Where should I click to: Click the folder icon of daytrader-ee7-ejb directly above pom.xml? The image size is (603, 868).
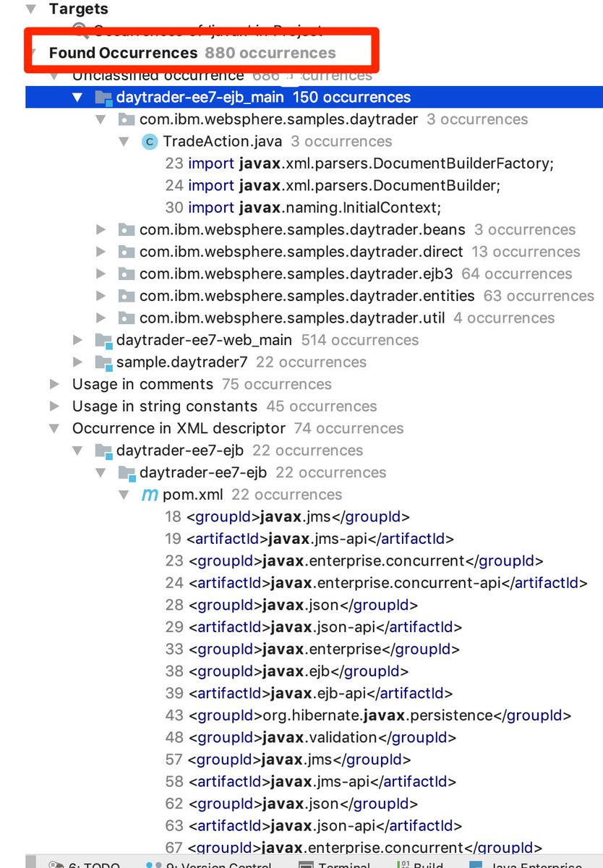coord(127,472)
